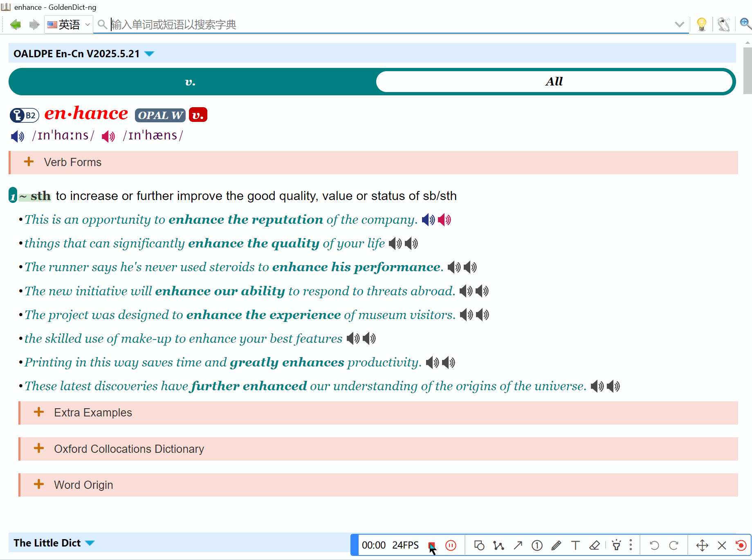This screenshot has width=752, height=560.
Task: Pause the screen recording
Action: (451, 545)
